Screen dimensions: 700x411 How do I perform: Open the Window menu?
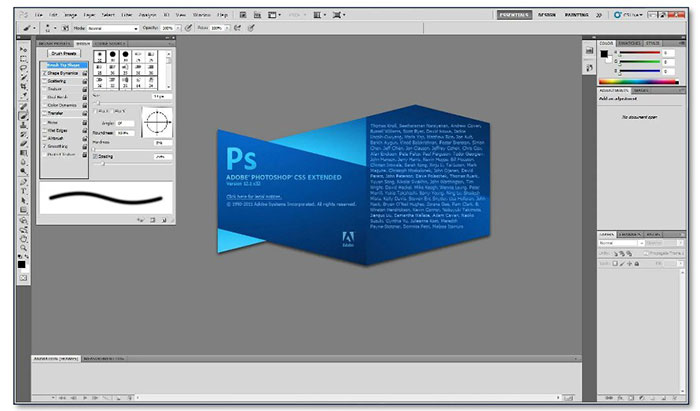(x=201, y=15)
